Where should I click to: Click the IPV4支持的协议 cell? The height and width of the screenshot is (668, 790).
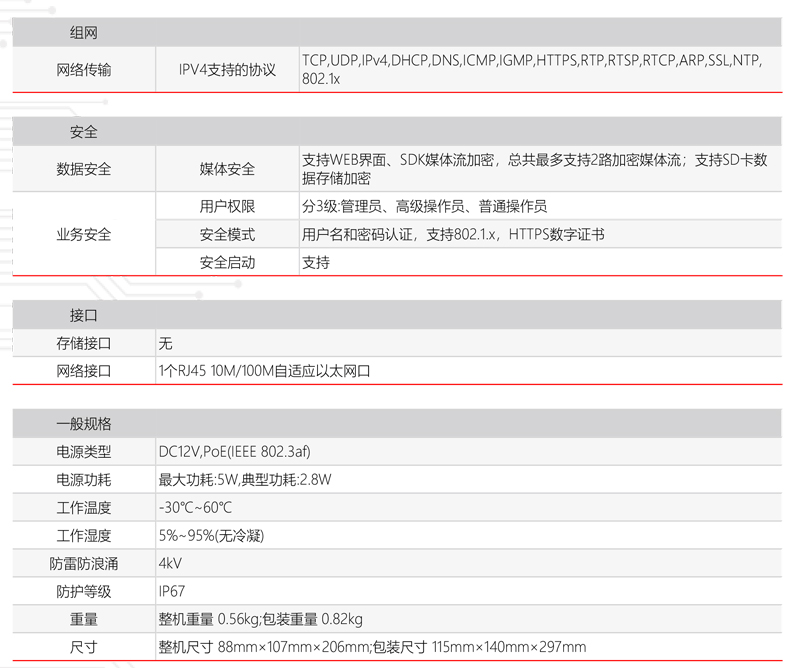pyautogui.click(x=227, y=70)
